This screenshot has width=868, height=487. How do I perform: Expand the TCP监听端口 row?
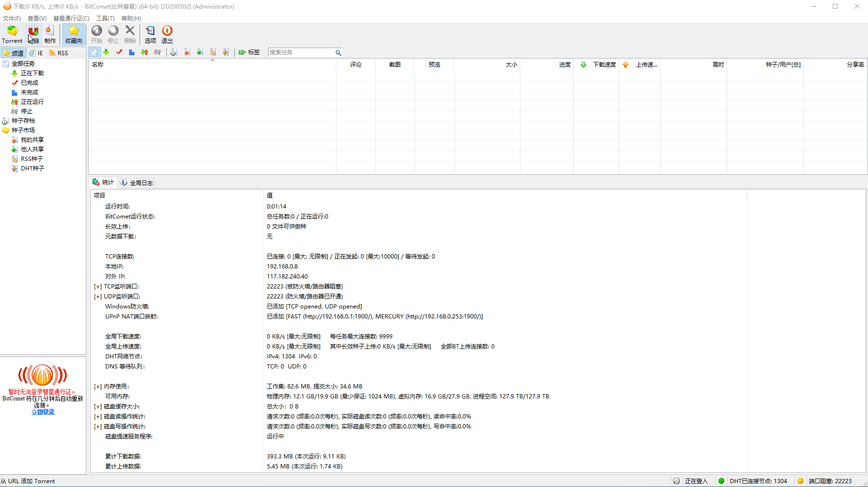[98, 287]
